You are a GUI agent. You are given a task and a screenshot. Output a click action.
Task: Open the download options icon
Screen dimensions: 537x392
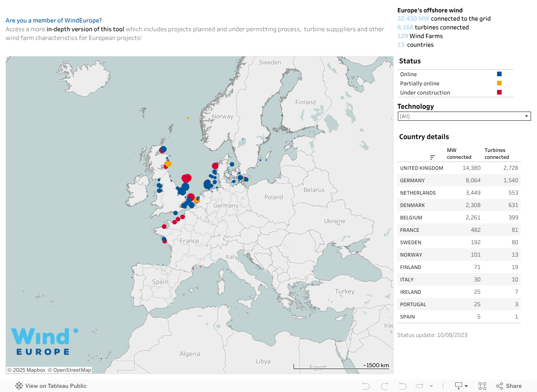461,386
